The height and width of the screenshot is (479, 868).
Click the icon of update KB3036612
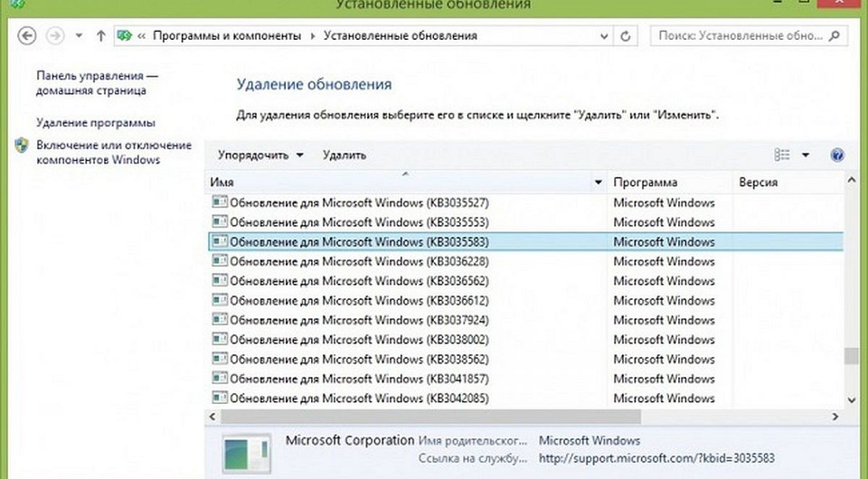pyautogui.click(x=220, y=300)
